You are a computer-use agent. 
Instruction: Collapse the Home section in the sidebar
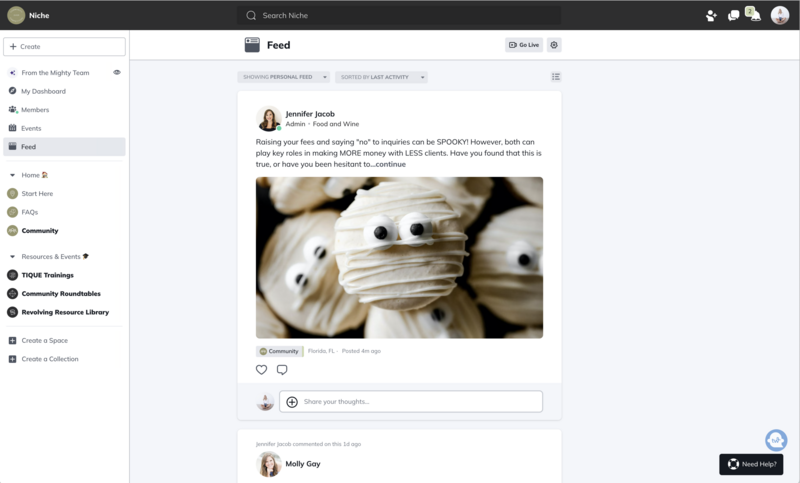tap(12, 175)
